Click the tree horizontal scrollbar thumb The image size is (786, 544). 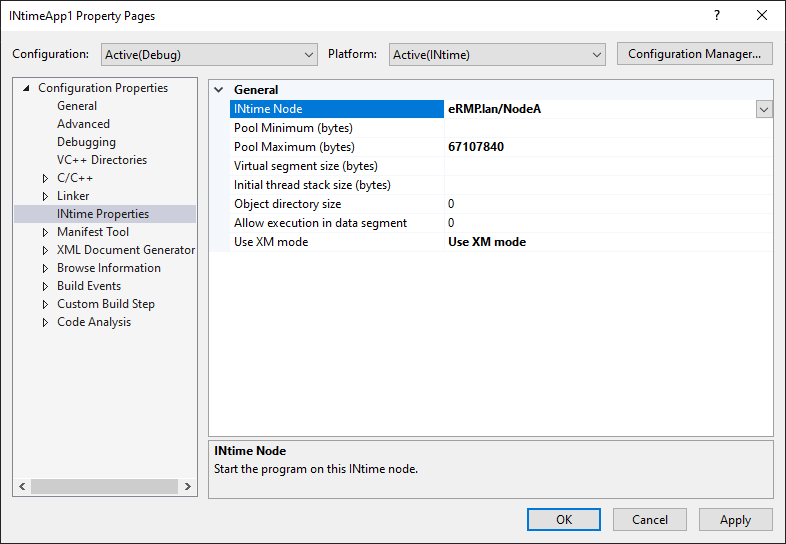[104, 486]
